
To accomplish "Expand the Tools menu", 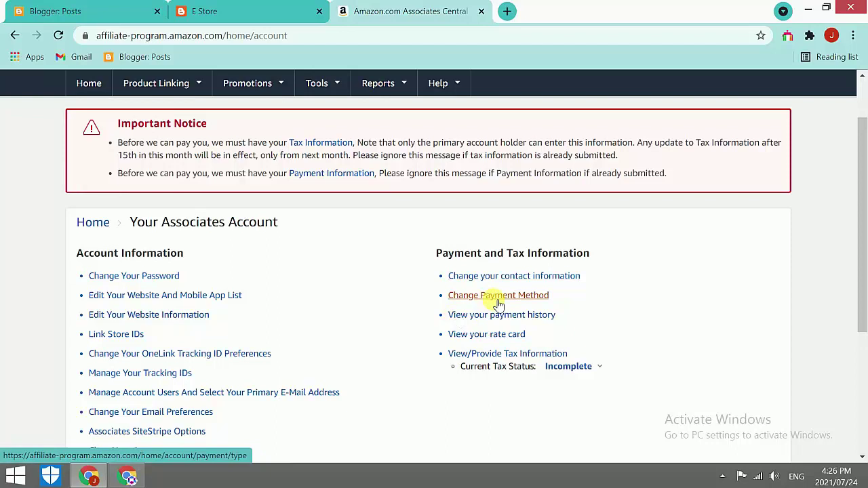I will pos(323,83).
